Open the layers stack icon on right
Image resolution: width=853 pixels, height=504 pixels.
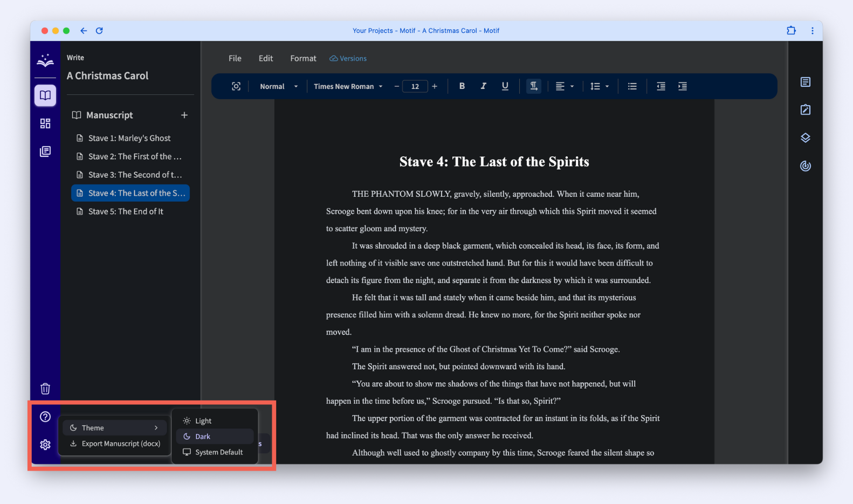(806, 138)
